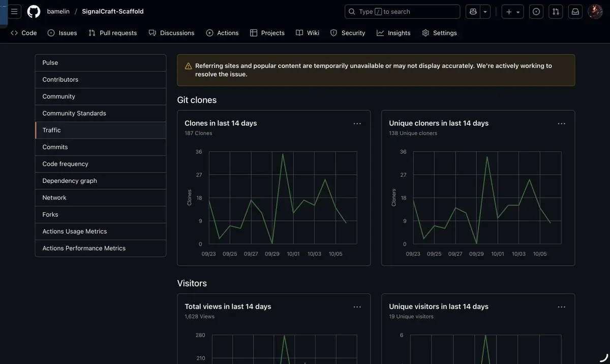Switch to the Code tab

coord(24,33)
